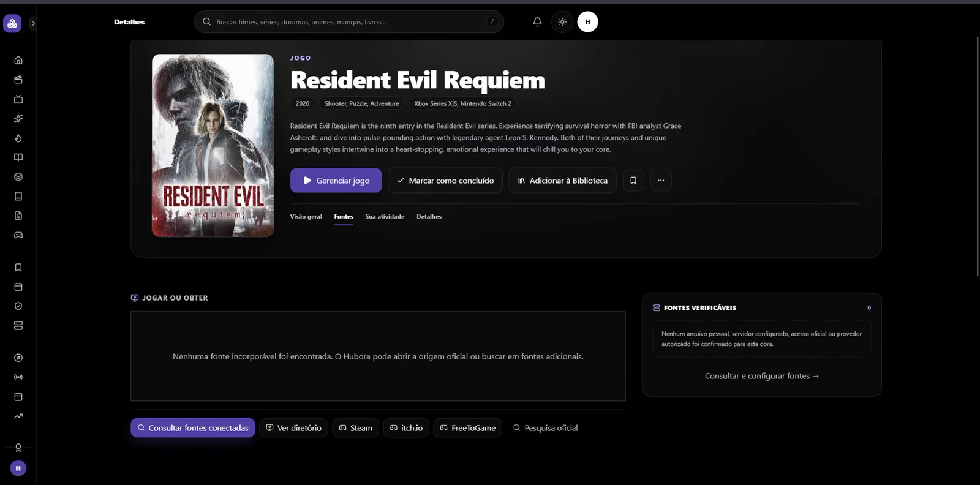Open the more options ellipsis menu
The width and height of the screenshot is (980, 485).
coord(661,181)
